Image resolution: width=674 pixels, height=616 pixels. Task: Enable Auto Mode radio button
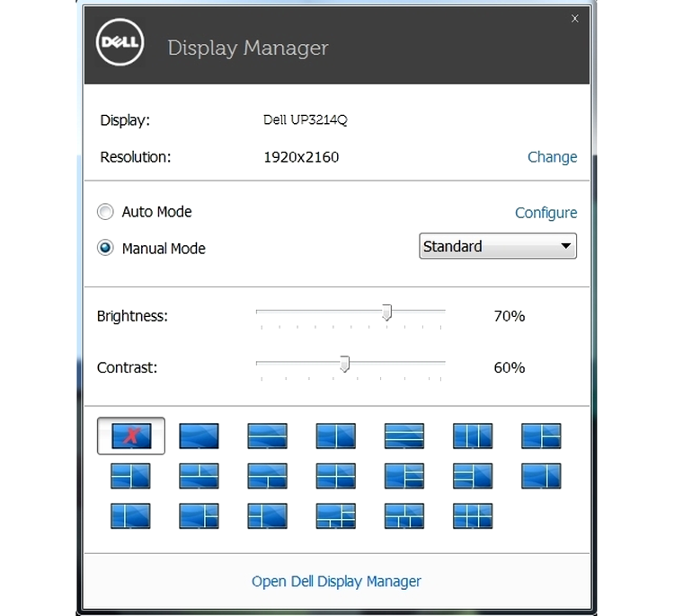105,212
